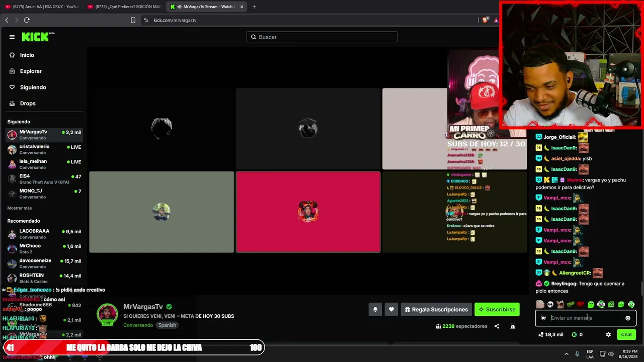Switch to the Anuel AA YouTube tab
The width and height of the screenshot is (644, 362).
click(42, 7)
